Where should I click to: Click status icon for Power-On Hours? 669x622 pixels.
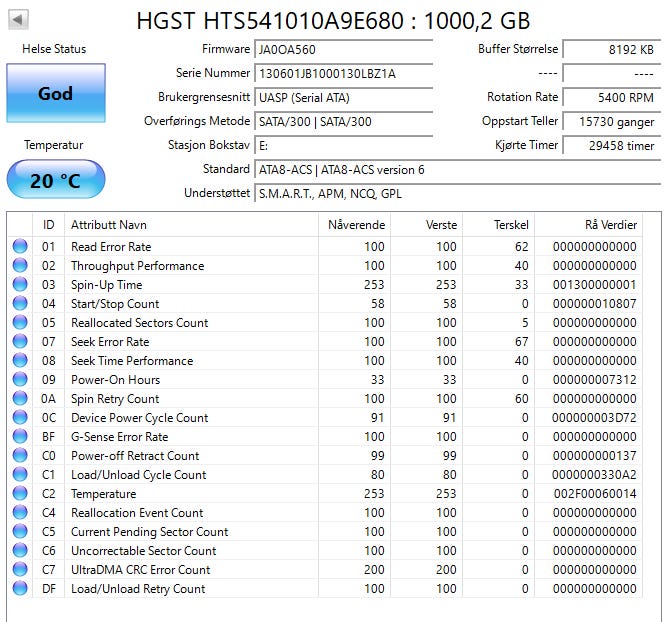pos(20,380)
